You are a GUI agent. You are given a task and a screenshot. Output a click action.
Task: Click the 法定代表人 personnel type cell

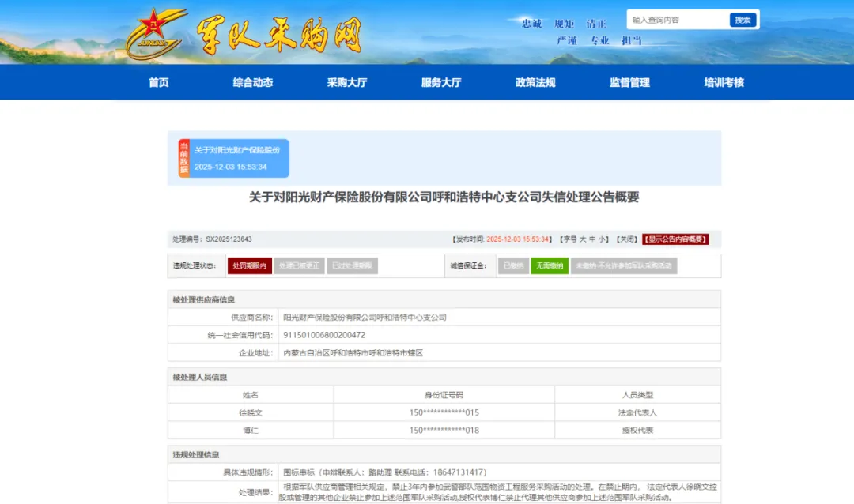[637, 412]
